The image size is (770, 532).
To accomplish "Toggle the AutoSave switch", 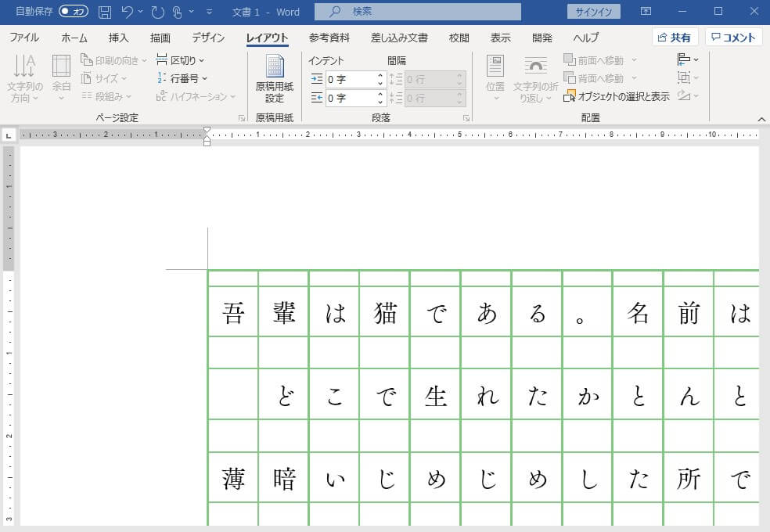I will click(x=74, y=11).
